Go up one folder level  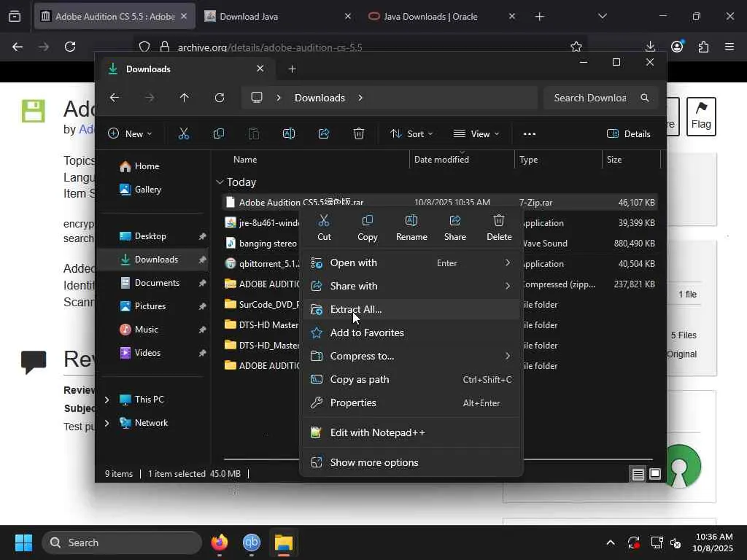pyautogui.click(x=185, y=98)
